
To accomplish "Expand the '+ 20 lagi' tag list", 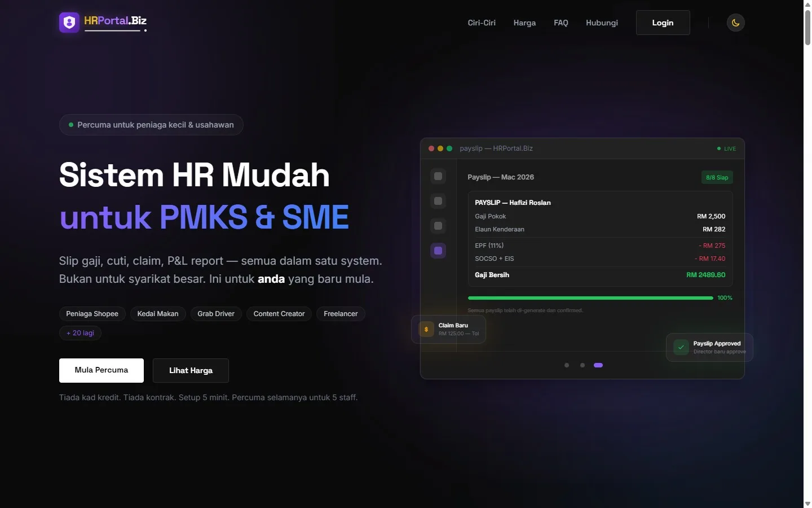I will click(80, 333).
